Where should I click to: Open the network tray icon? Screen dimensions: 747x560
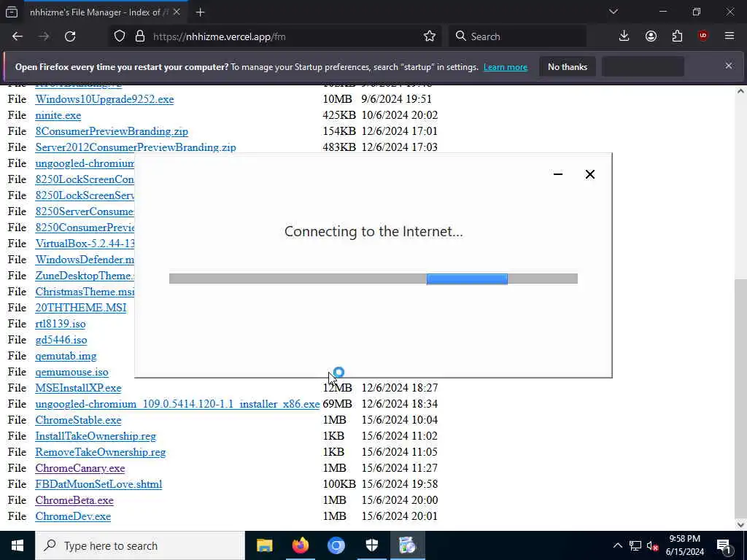pyautogui.click(x=635, y=545)
